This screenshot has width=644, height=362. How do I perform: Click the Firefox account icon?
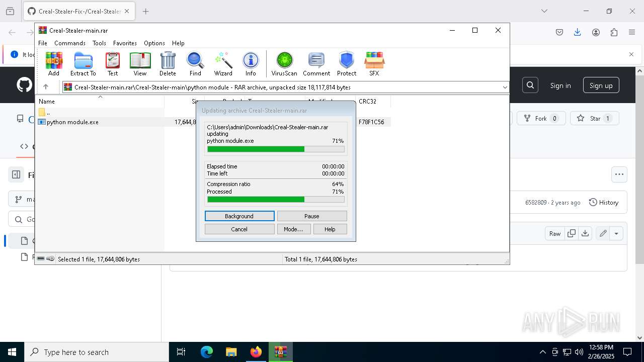pos(596,32)
